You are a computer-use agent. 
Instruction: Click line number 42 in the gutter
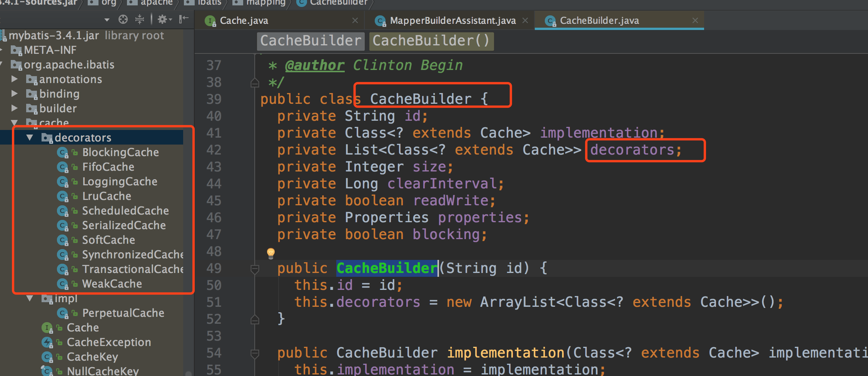214,150
